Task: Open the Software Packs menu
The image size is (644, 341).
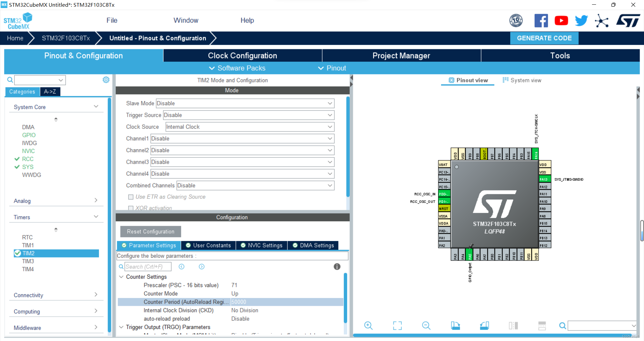Action: [x=237, y=68]
